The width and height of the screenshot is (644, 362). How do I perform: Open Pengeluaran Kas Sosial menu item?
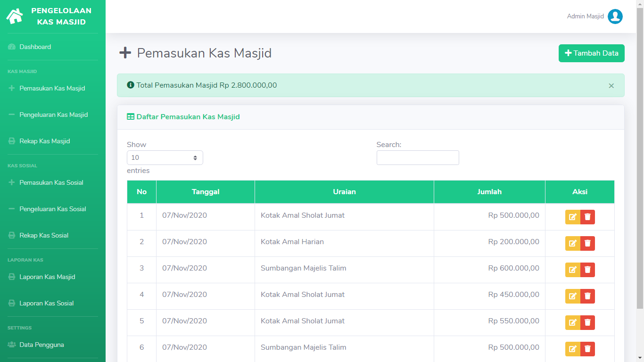click(53, 209)
